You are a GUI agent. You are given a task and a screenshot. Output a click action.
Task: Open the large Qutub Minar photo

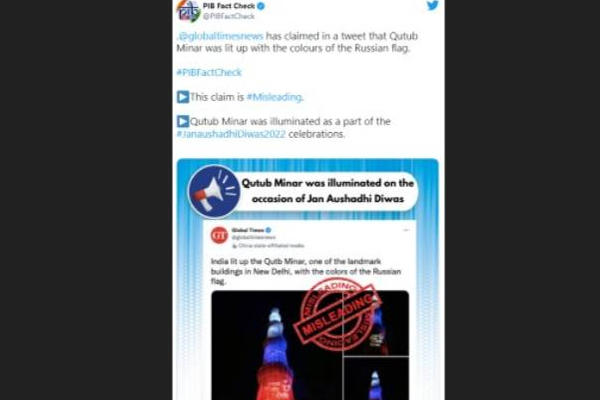pos(277,345)
